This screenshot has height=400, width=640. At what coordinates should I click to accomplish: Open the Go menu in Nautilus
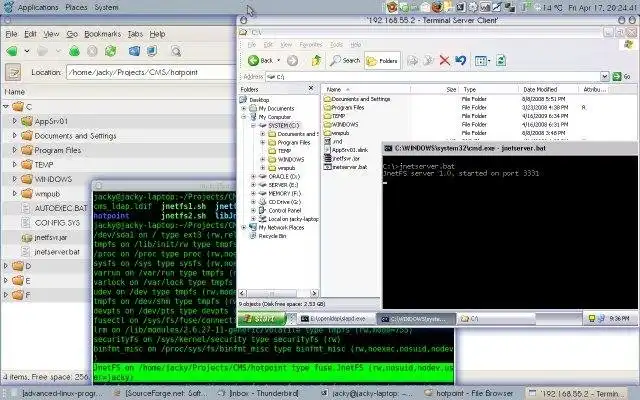(x=72, y=34)
